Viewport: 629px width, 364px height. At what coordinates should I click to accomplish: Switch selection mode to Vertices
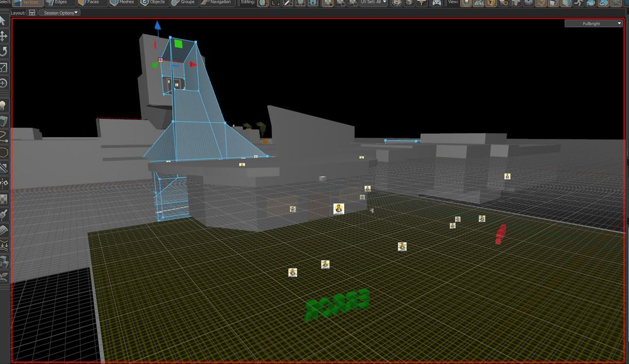27,3
